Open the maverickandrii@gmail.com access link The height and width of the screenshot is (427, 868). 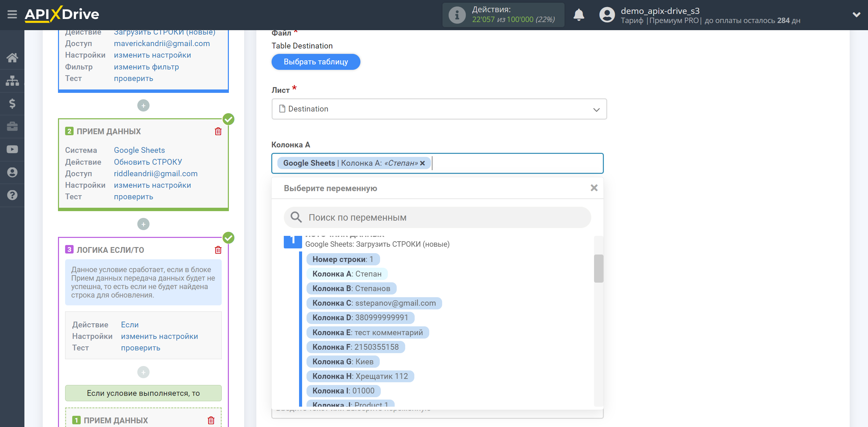[x=162, y=44]
